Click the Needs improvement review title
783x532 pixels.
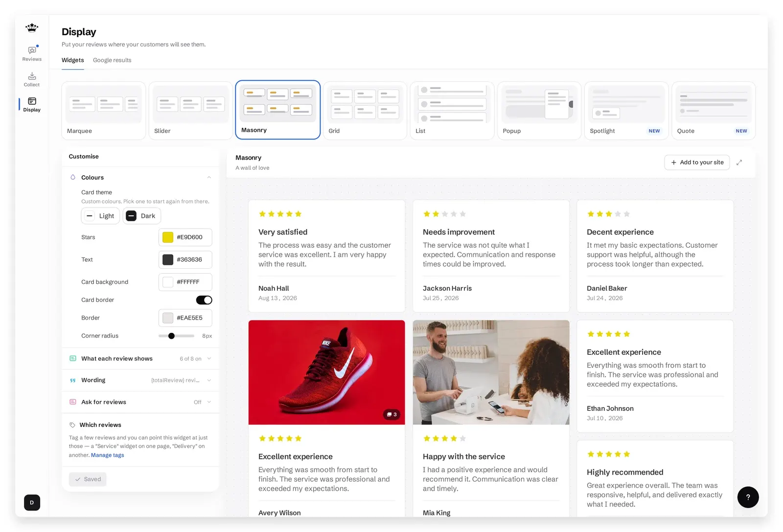point(459,232)
